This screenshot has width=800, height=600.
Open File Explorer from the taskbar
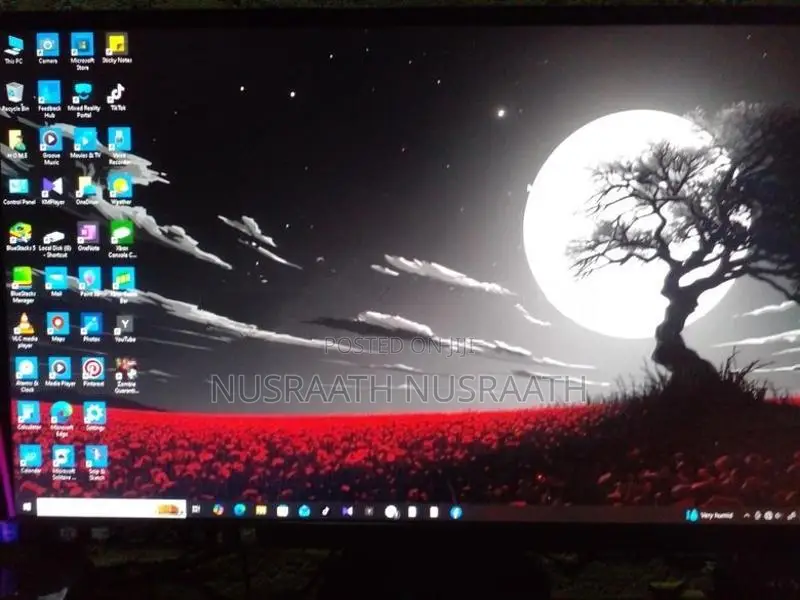click(x=261, y=510)
